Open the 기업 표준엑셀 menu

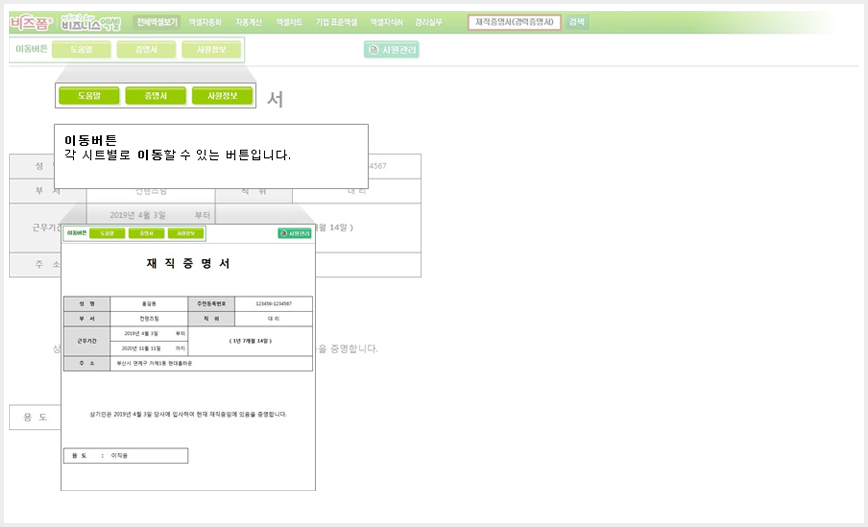336,22
